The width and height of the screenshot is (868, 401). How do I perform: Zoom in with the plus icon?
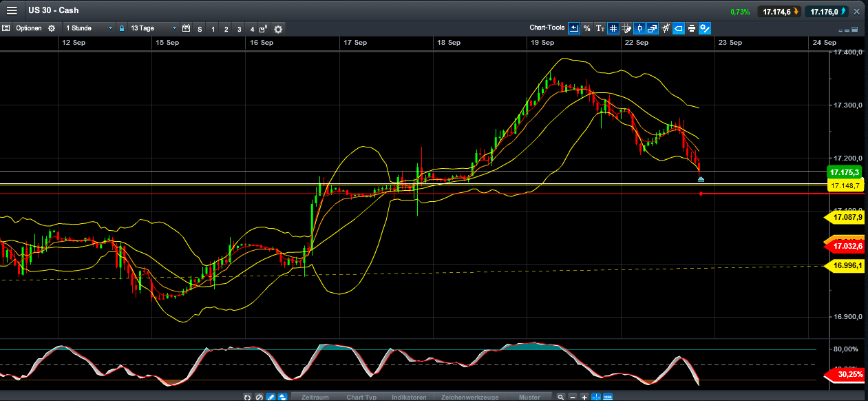click(584, 397)
